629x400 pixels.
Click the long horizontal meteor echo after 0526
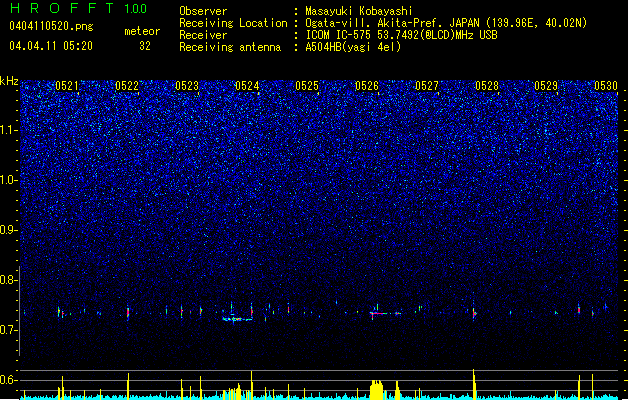[379, 313]
